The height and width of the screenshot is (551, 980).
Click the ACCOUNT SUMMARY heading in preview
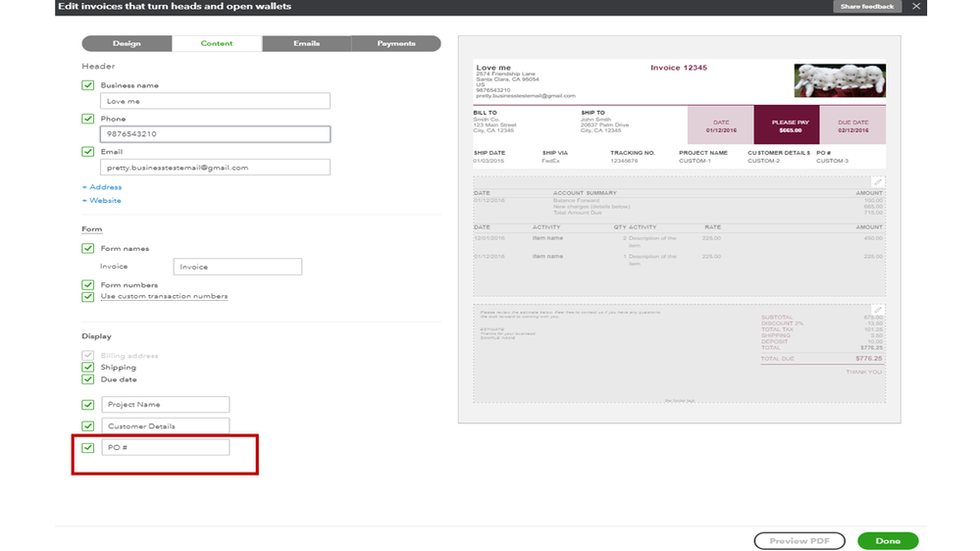click(x=585, y=193)
